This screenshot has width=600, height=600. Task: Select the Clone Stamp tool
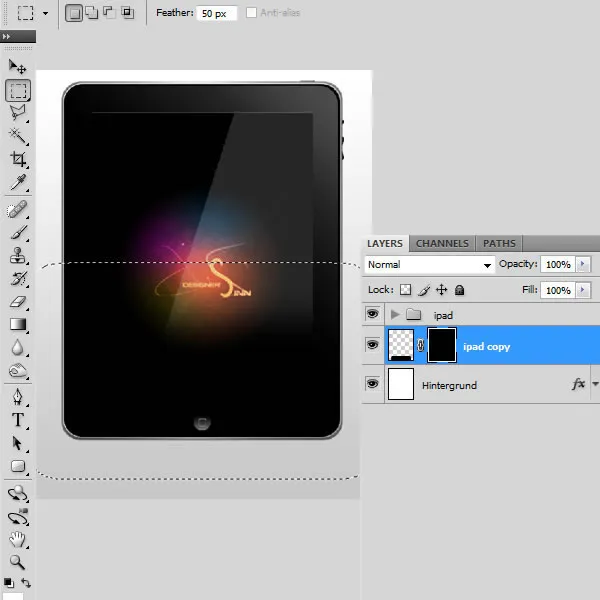pos(18,255)
